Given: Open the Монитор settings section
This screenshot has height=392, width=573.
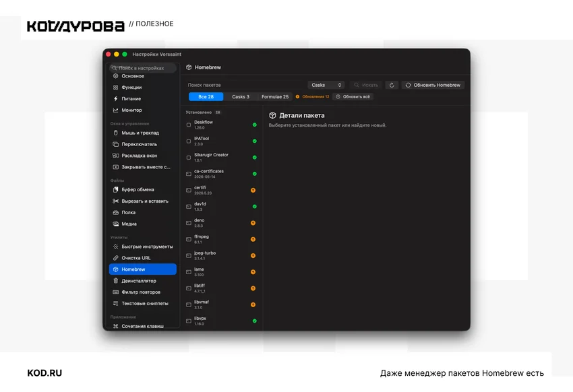Looking at the screenshot, I should point(142,110).
